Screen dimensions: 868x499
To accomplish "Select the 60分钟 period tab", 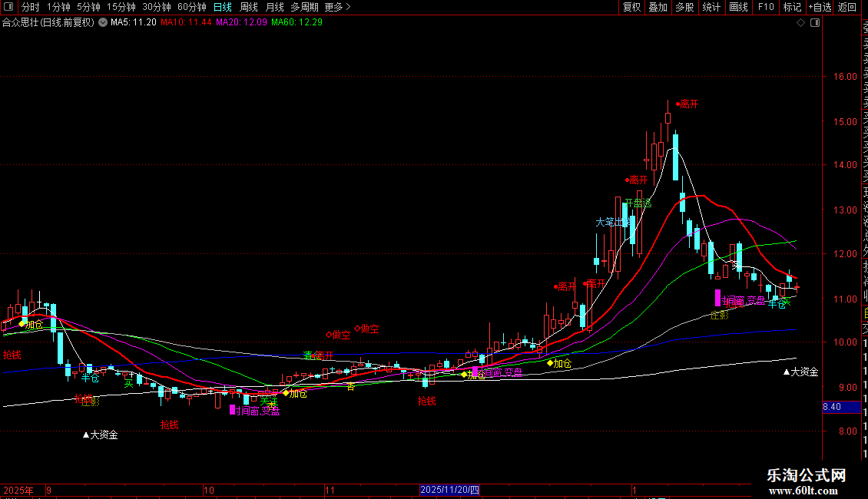I will coord(191,7).
